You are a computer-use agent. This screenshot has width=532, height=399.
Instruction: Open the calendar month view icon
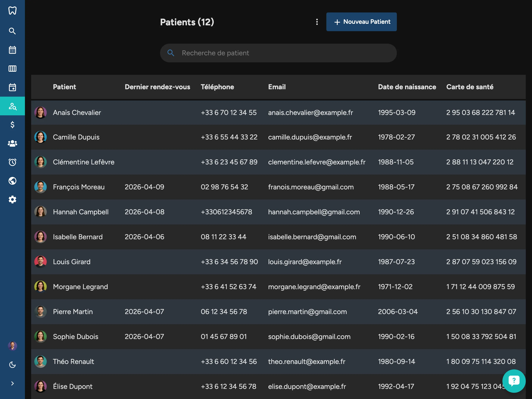[12, 50]
